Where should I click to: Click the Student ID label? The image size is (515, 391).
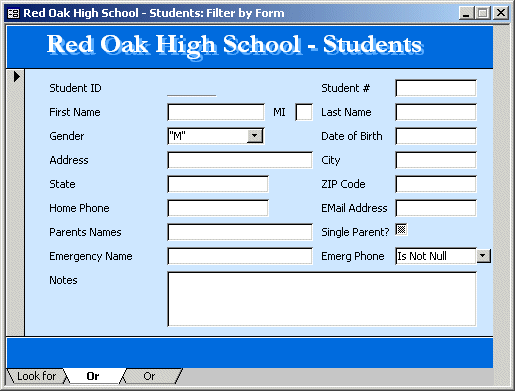coord(75,88)
